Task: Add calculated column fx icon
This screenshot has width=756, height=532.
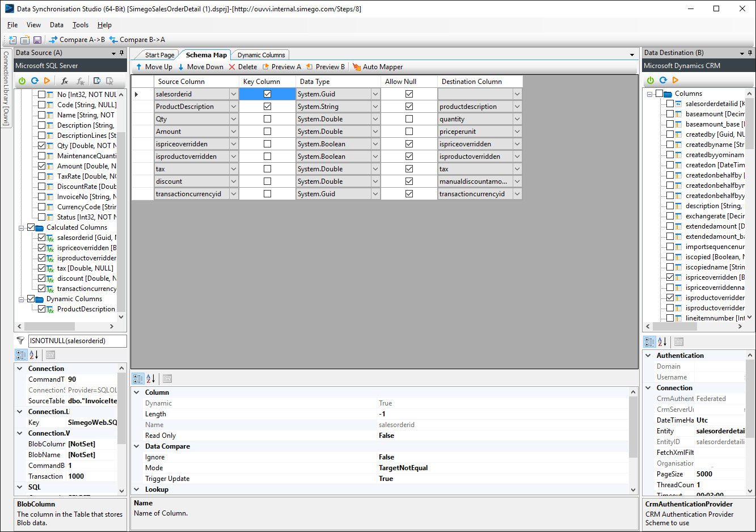Action: [x=65, y=81]
